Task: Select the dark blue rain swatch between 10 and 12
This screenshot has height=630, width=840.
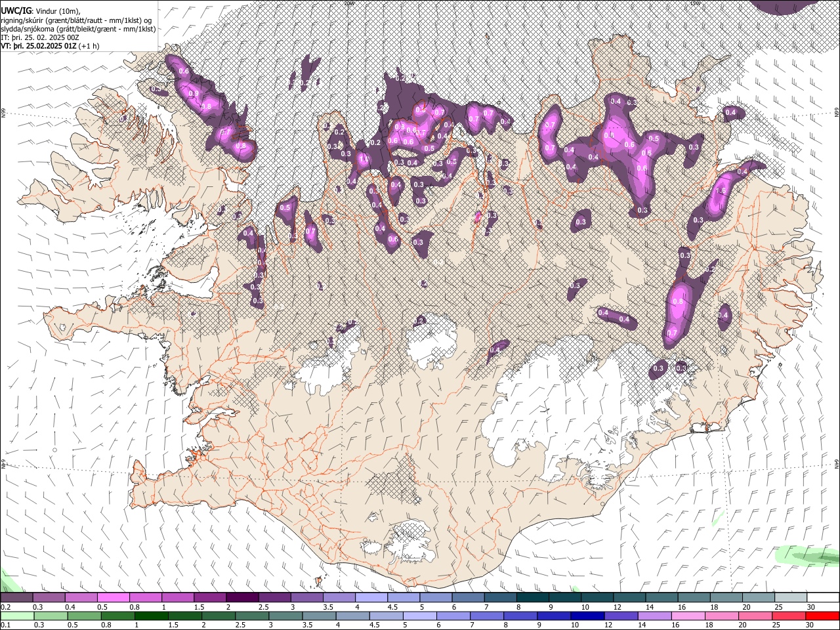Action: pyautogui.click(x=587, y=616)
